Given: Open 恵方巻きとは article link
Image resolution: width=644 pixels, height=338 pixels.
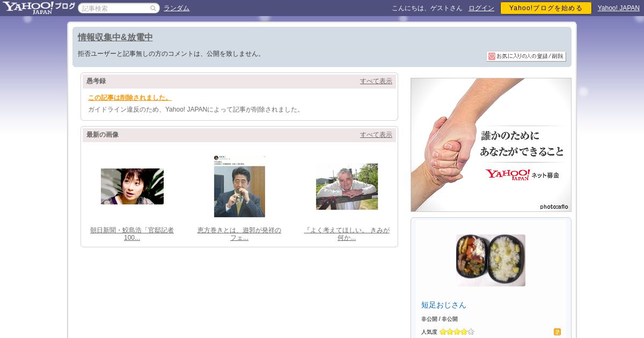Looking at the screenshot, I should pos(239,234).
